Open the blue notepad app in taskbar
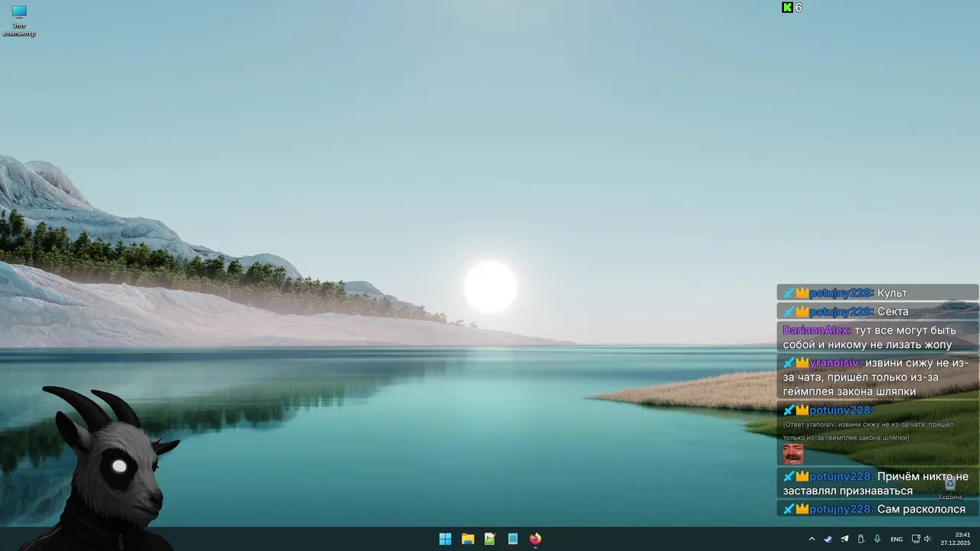Viewport: 980px width, 551px height. coord(513,539)
